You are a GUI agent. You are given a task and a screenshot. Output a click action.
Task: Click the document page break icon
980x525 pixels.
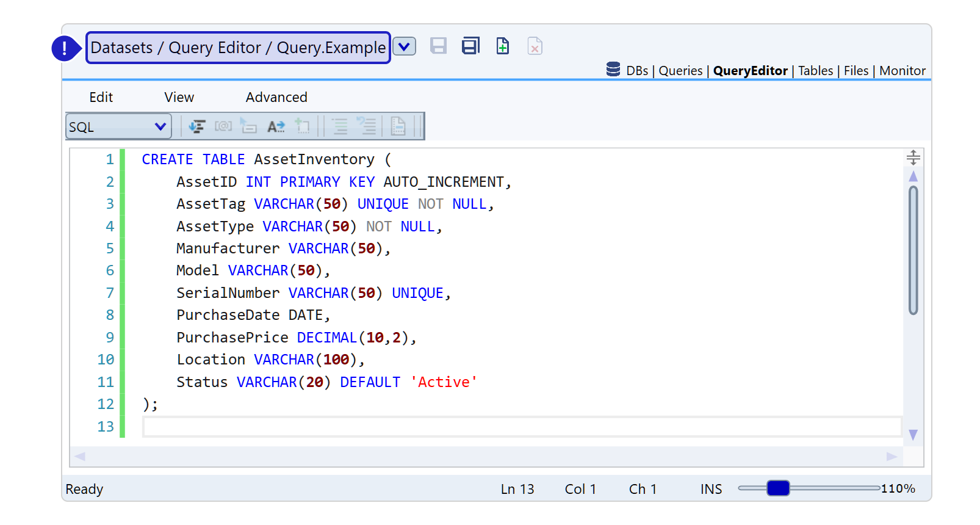tap(398, 126)
